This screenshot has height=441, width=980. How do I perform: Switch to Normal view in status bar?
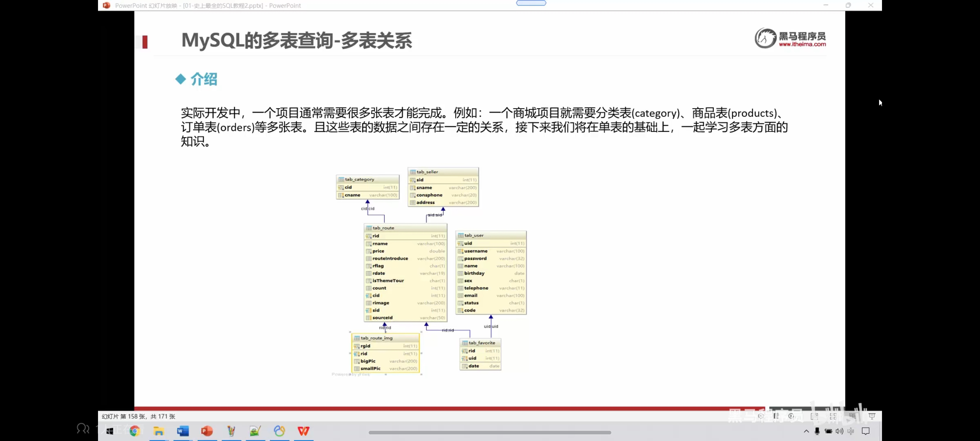(814, 416)
